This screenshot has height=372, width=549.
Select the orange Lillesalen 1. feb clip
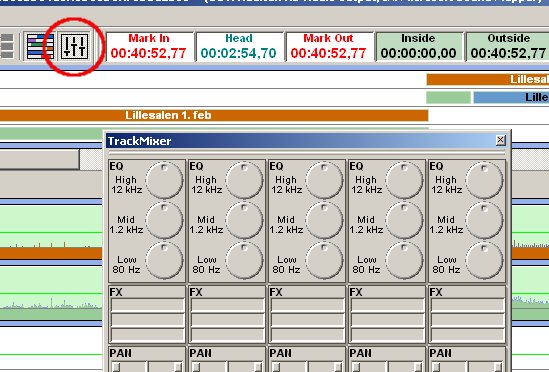pyautogui.click(x=214, y=115)
